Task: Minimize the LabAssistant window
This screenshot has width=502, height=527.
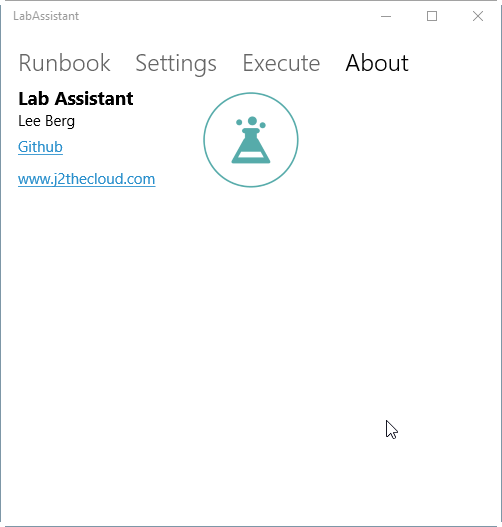Action: [386, 16]
